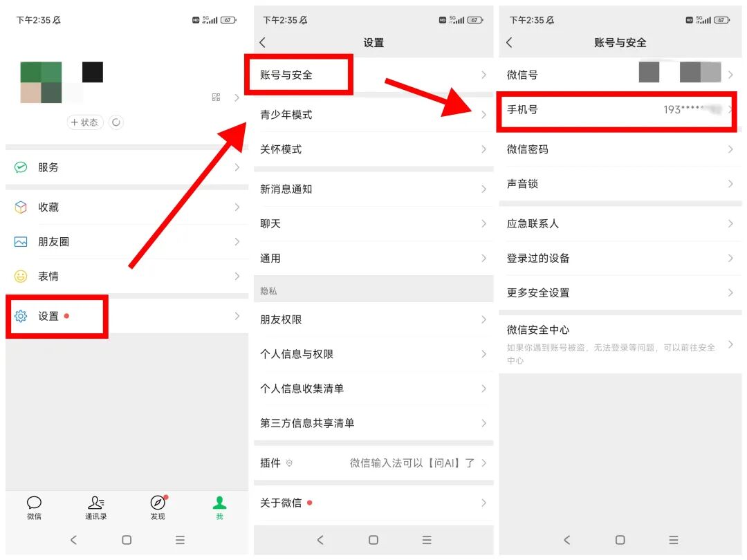The width and height of the screenshot is (747, 560).
Task: Expand the 微信密码 row chevron
Action: [732, 149]
